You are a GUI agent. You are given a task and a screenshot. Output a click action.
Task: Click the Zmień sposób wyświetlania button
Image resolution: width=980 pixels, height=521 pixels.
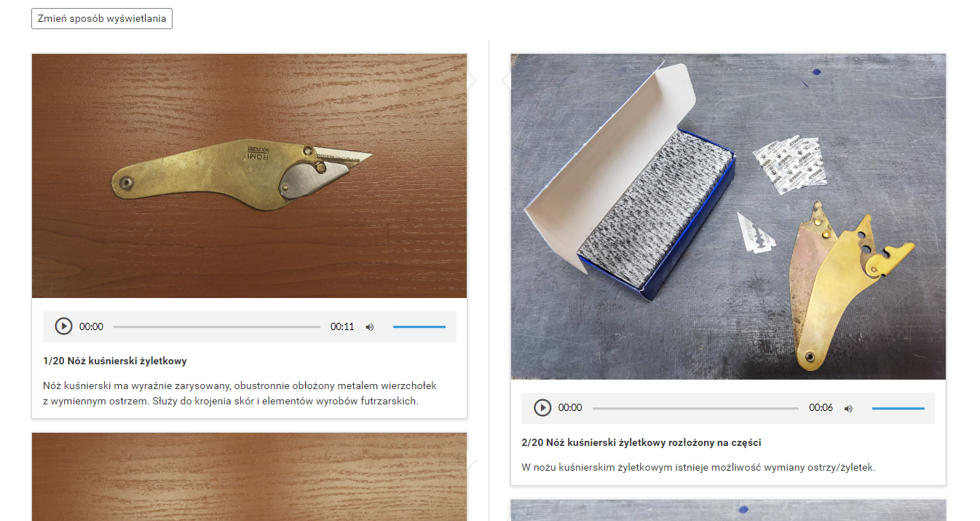pyautogui.click(x=102, y=19)
